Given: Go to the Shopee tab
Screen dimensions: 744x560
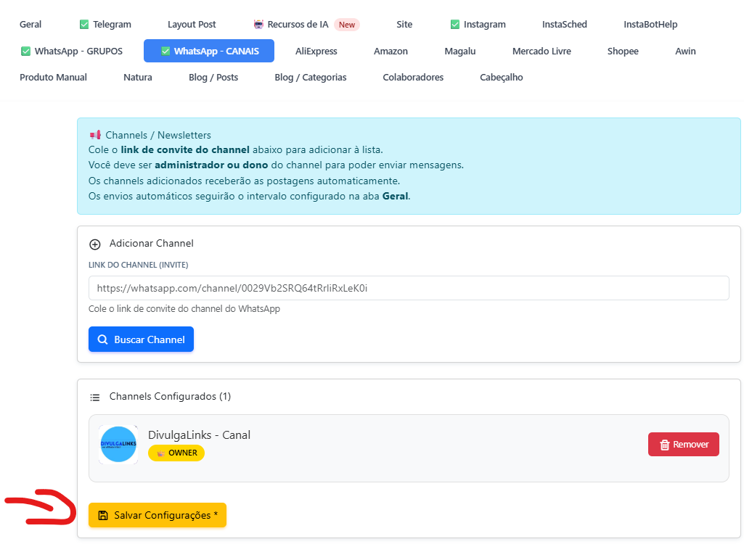Looking at the screenshot, I should pos(623,52).
